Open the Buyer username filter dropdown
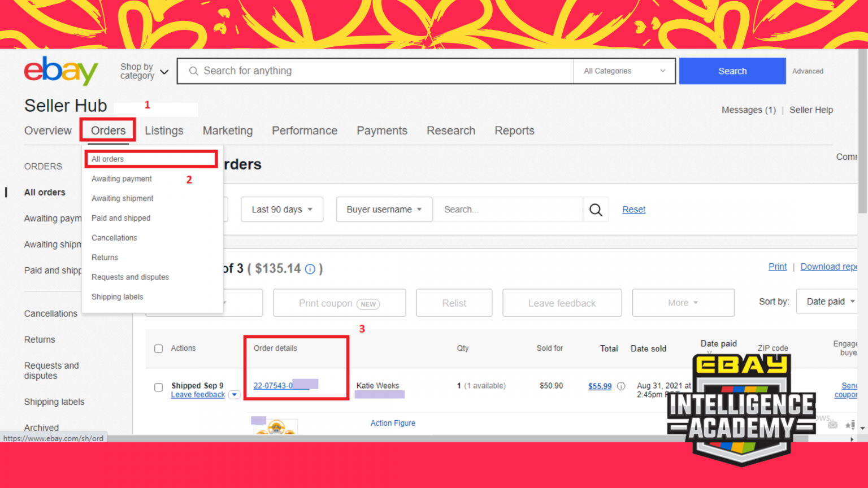The height and width of the screenshot is (488, 868). [384, 210]
